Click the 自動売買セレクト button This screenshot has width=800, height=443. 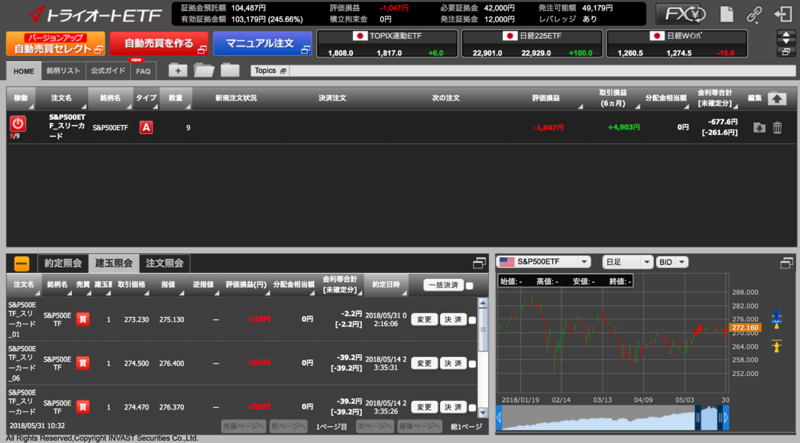coord(56,43)
